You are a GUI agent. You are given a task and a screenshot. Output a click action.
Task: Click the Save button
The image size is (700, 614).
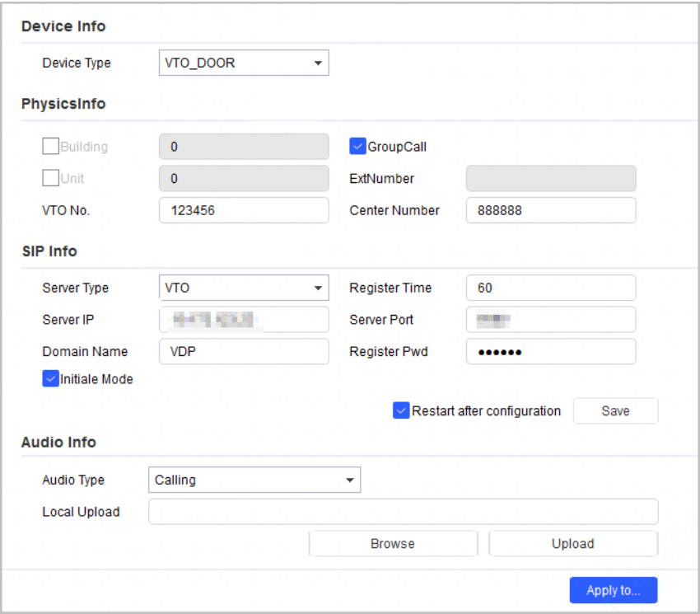tap(615, 410)
